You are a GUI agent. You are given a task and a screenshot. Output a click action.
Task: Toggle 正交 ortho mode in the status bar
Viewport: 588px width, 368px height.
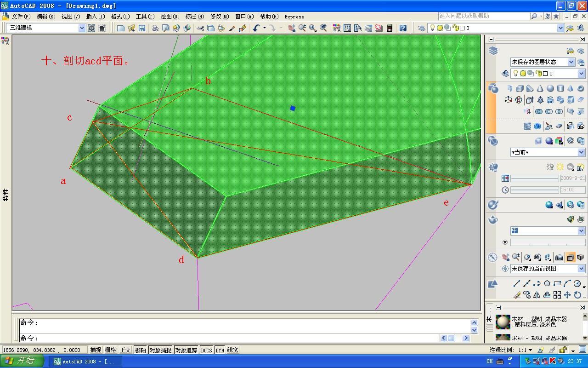125,350
